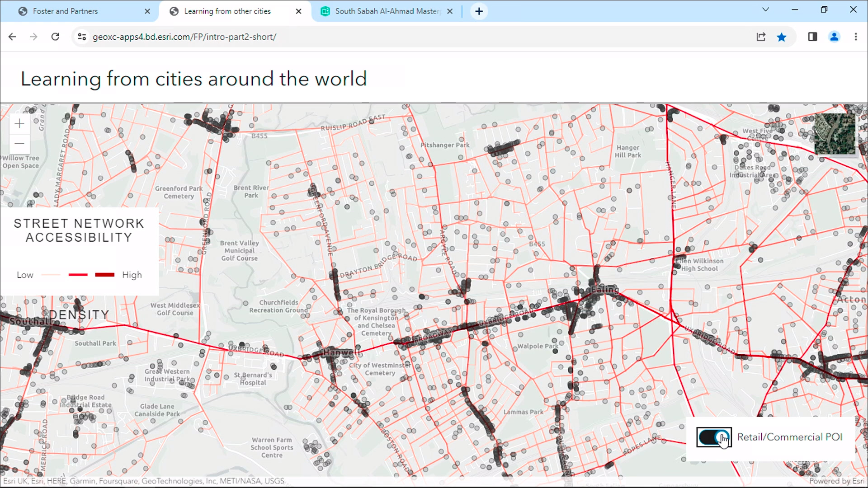Switch to South Sabah Al-Ahmad Master tab
The height and width of the screenshot is (488, 868).
click(x=387, y=11)
